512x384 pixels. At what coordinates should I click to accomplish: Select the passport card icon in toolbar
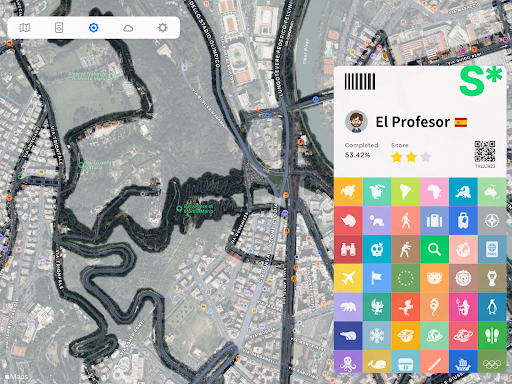(59, 28)
